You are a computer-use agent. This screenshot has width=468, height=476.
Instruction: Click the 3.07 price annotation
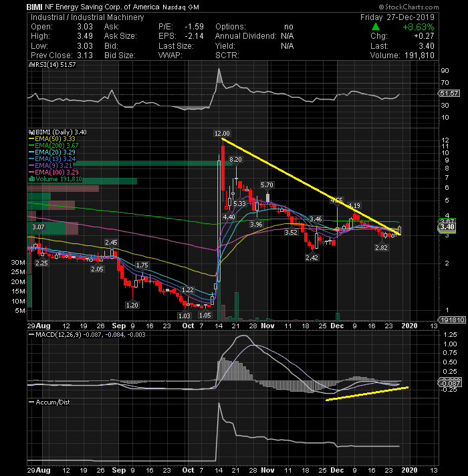pyautogui.click(x=39, y=227)
